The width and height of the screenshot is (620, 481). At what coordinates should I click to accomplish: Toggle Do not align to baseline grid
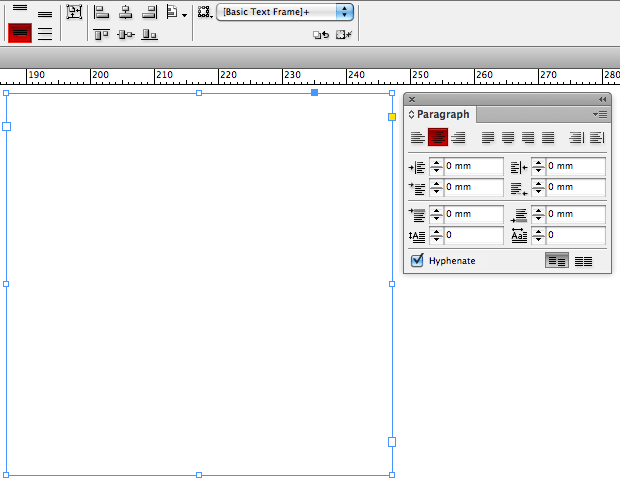(x=557, y=261)
